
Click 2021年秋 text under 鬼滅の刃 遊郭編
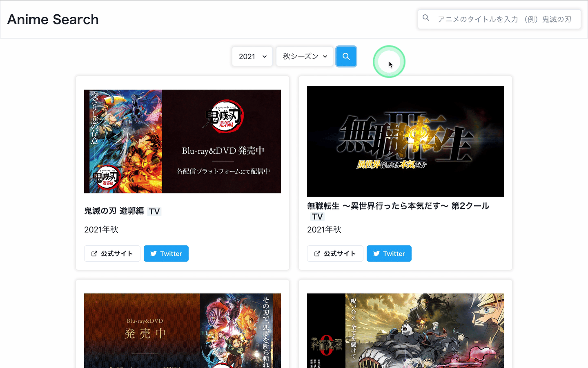click(x=101, y=230)
